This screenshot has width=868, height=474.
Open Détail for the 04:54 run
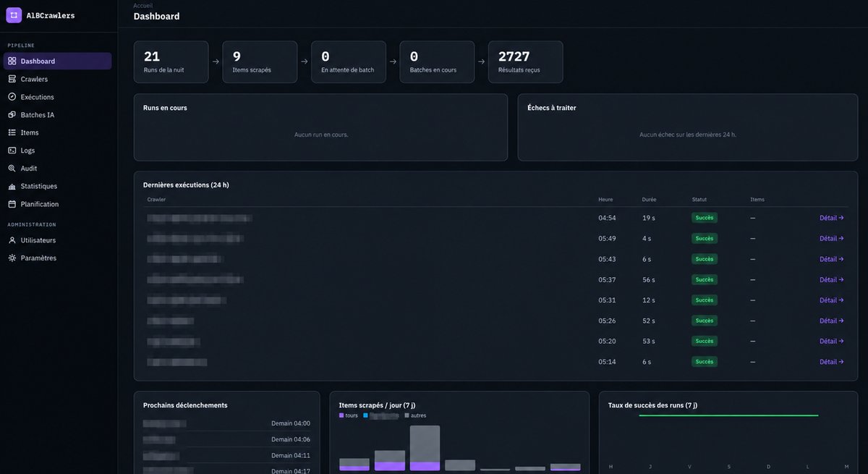[x=832, y=218]
